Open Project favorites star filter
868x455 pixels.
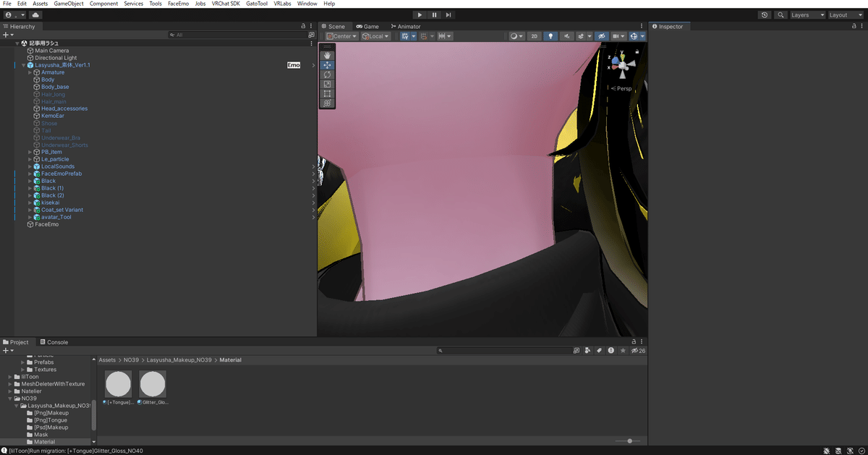pyautogui.click(x=622, y=351)
